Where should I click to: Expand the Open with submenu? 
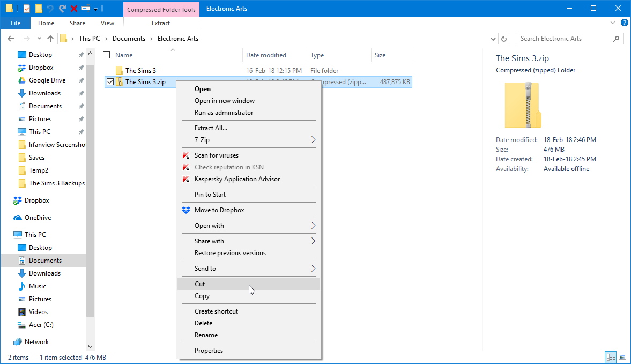(x=313, y=226)
